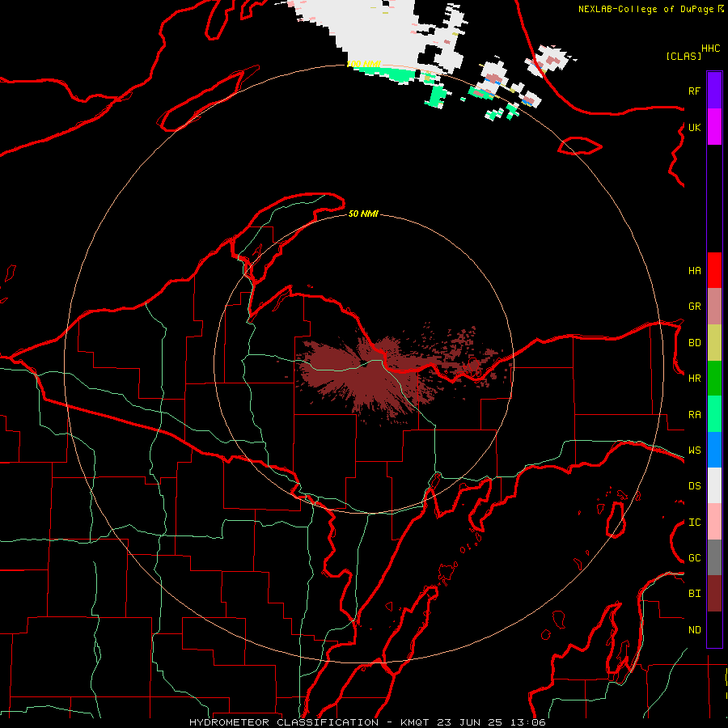Click the NEXLAB-College of DuPage credit text
The image size is (728, 728).
645,9
